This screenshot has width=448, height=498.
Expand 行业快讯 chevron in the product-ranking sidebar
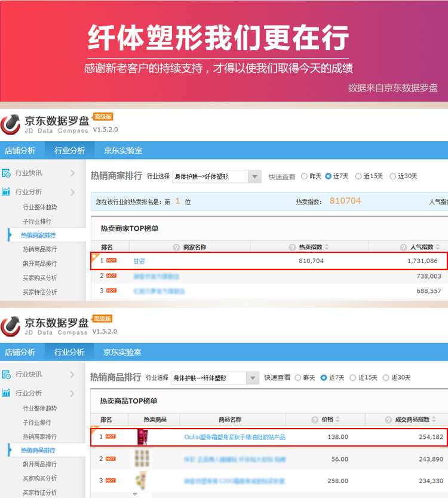(x=72, y=374)
